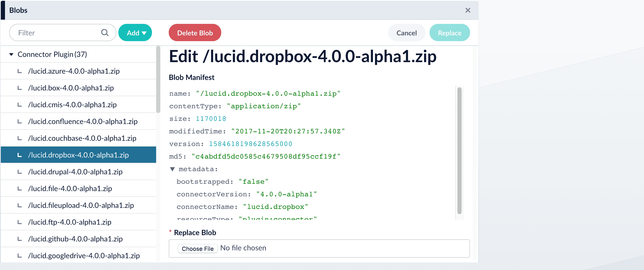The image size is (644, 270).
Task: Click the Edit /lucid.dropbox-4.0.0-alpha1.zip title
Action: pos(303,56)
